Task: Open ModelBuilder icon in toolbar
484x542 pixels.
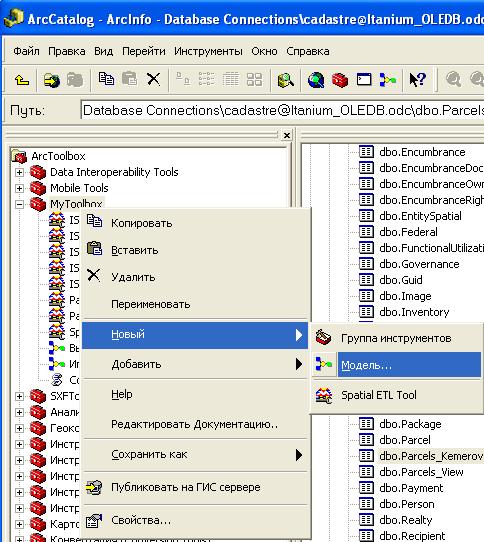Action: pyautogui.click(x=388, y=80)
